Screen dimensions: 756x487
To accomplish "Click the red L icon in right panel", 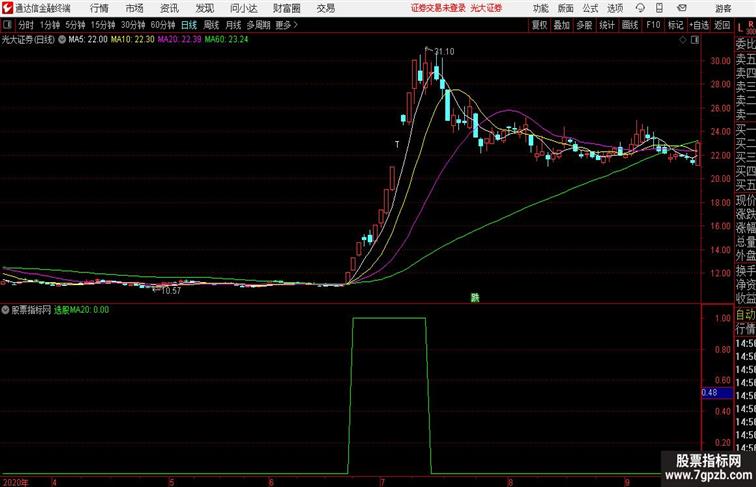I will pos(740,28).
